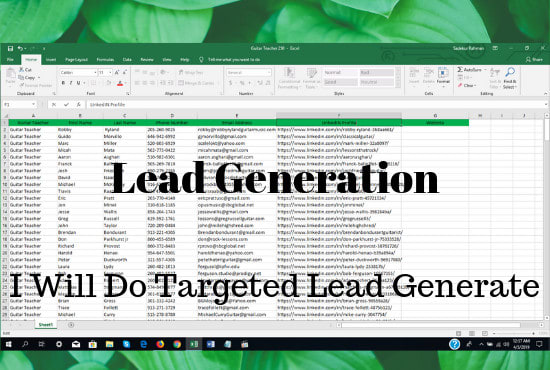Image resolution: width=550 pixels, height=370 pixels.
Task: Open the taskbar Mail app
Action: point(76,344)
